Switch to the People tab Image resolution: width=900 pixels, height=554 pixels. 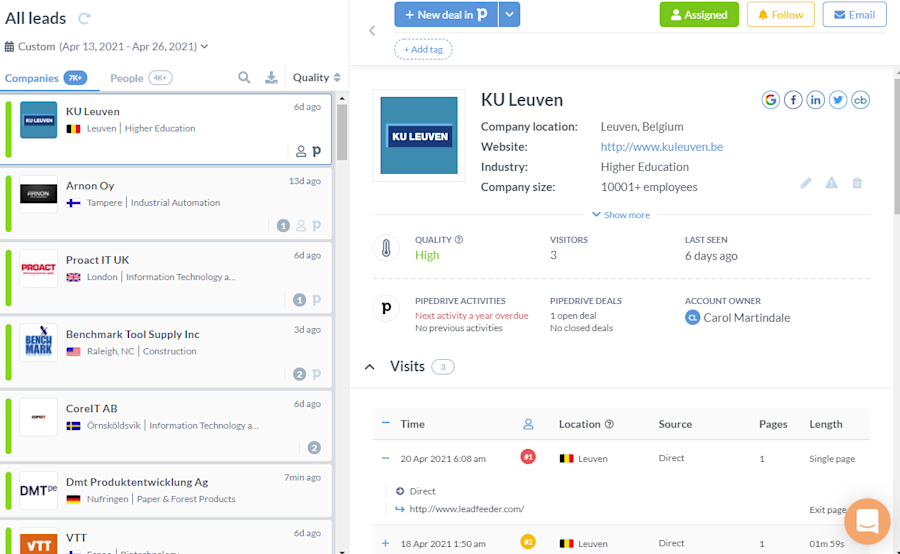click(141, 78)
